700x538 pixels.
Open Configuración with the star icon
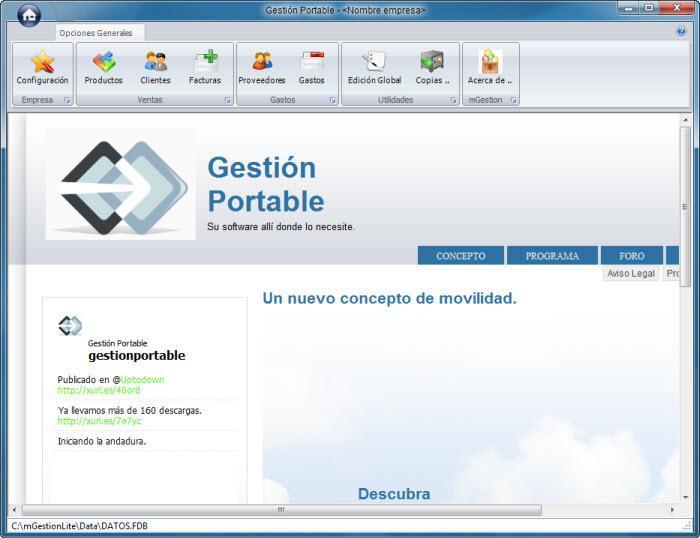pyautogui.click(x=42, y=67)
